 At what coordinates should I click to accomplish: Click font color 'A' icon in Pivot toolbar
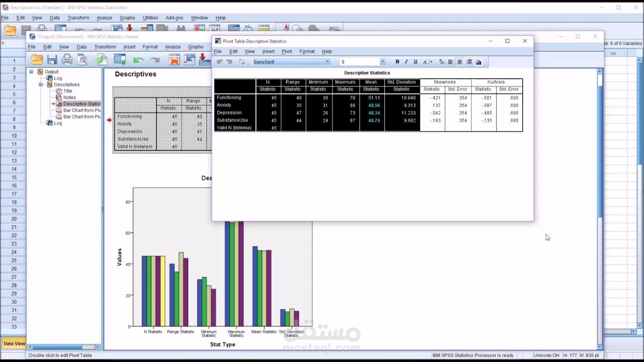coord(425,62)
